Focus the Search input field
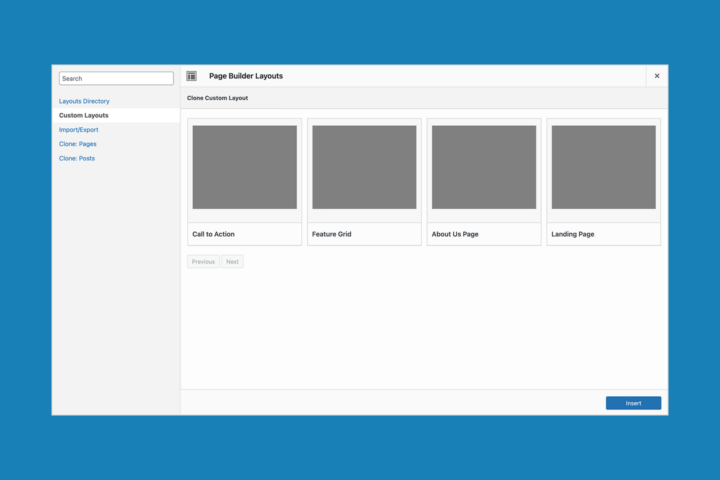Screen dimensions: 720x480 [x=116, y=78]
